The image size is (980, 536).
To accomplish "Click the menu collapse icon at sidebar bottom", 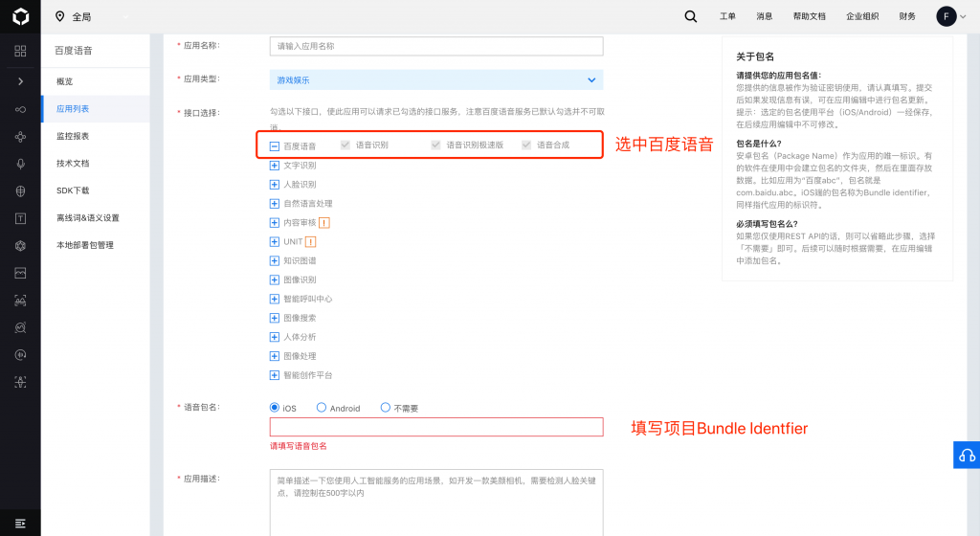I will (20, 522).
